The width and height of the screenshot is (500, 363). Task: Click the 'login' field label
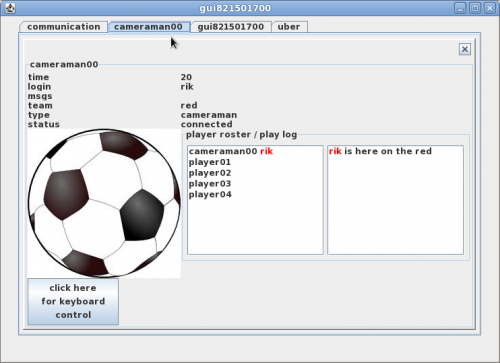[39, 87]
